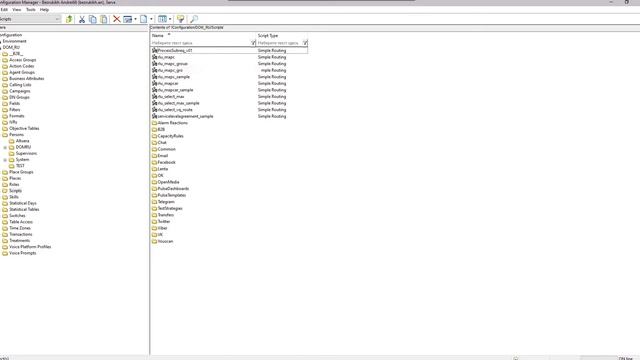
Task: Select Chat folder icon in list
Action: (x=155, y=142)
